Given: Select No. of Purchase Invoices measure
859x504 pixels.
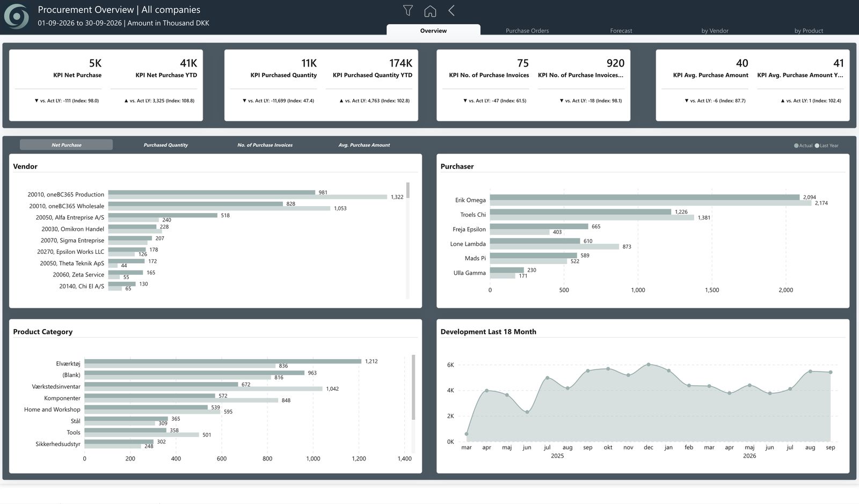Looking at the screenshot, I should pos(265,145).
